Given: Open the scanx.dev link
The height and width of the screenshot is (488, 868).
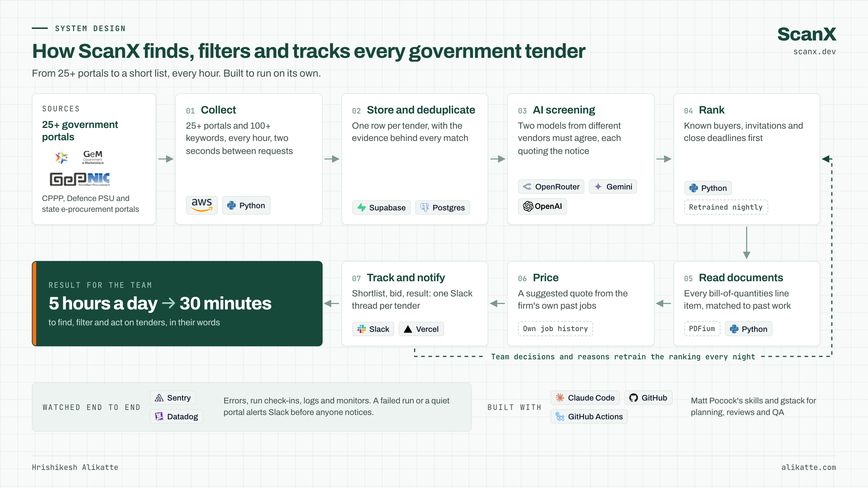Looking at the screenshot, I should coord(815,52).
